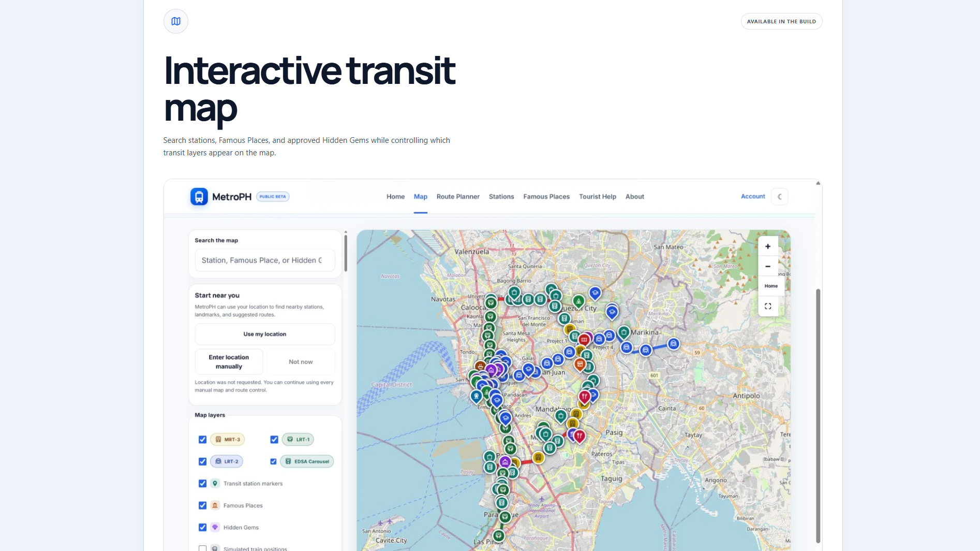Click the map icon badge above the heading
Screen dimensions: 980x551
pos(176,21)
